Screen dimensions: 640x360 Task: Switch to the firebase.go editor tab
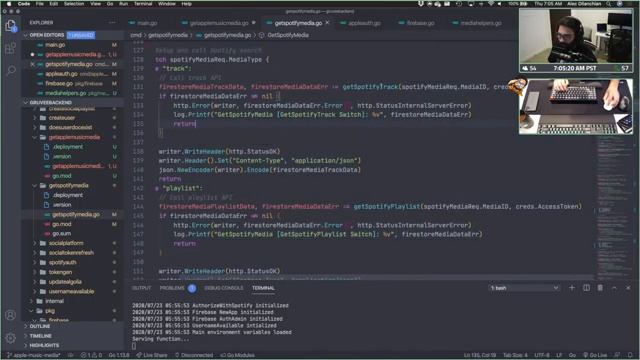420,23
